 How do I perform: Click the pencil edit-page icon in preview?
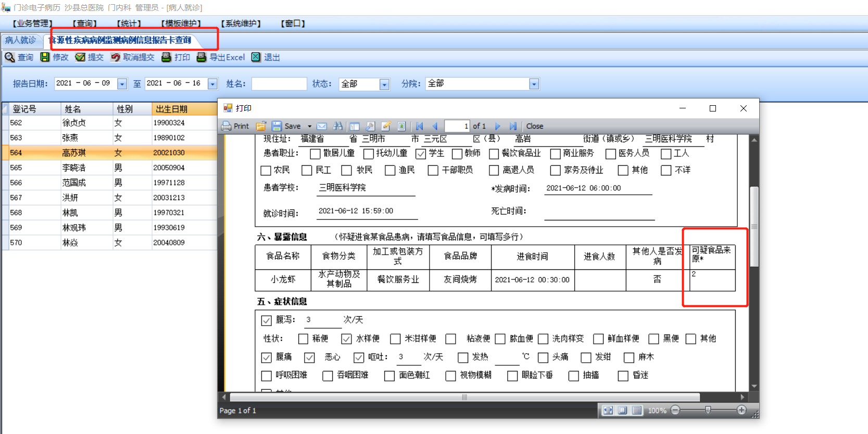coord(386,126)
